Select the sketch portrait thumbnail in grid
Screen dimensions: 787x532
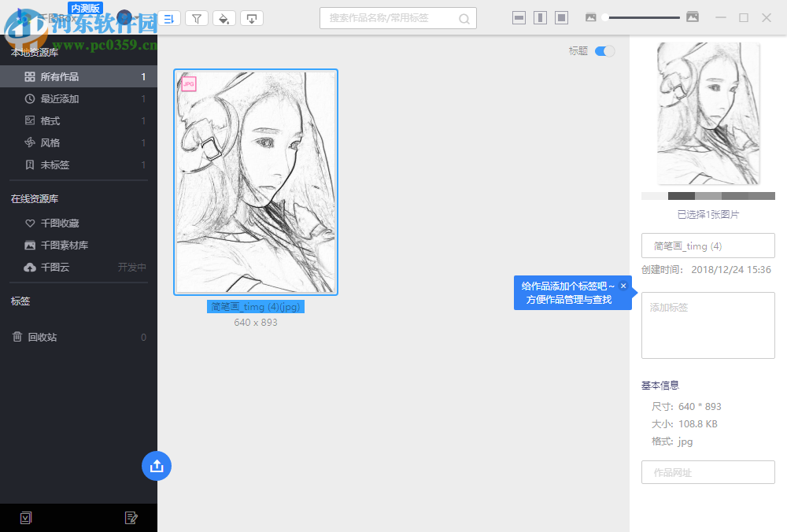tap(256, 182)
